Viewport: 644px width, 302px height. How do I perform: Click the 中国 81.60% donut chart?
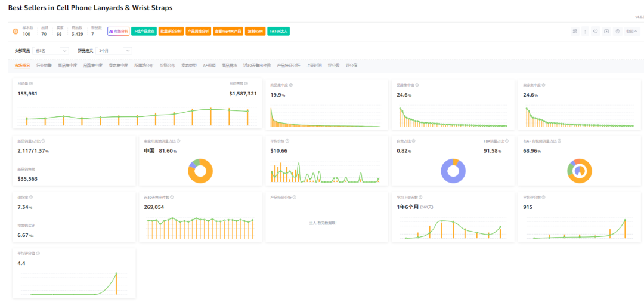tap(200, 171)
